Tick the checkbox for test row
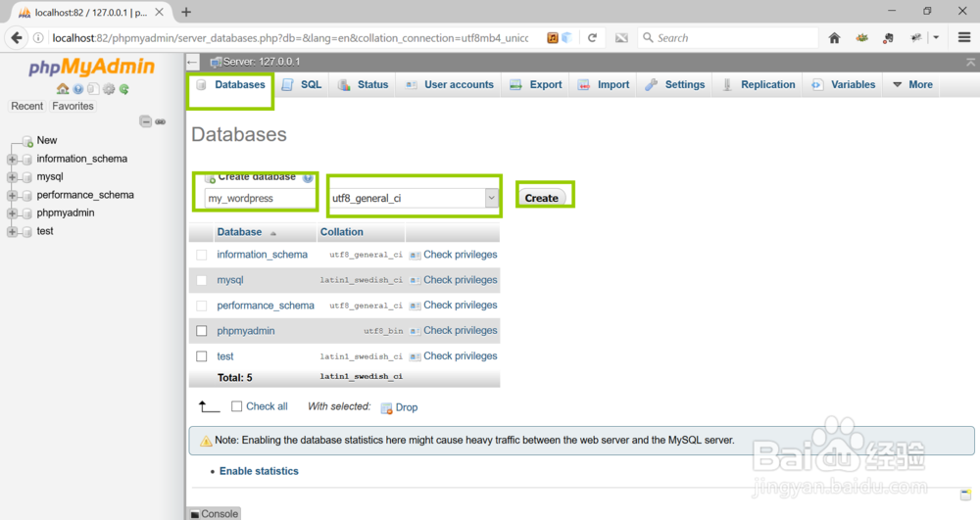980x520 pixels. pos(201,356)
